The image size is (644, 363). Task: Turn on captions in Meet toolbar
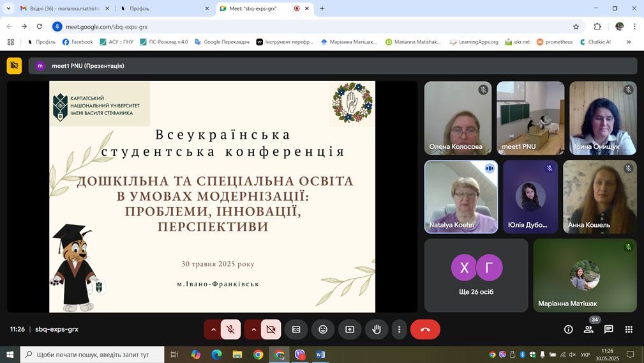pyautogui.click(x=296, y=329)
